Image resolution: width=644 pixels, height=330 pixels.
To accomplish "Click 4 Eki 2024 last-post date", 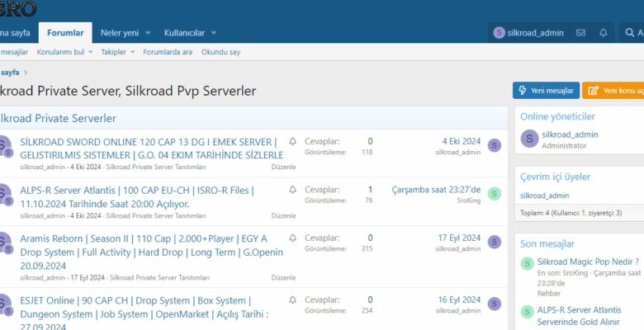I will coord(462,142).
